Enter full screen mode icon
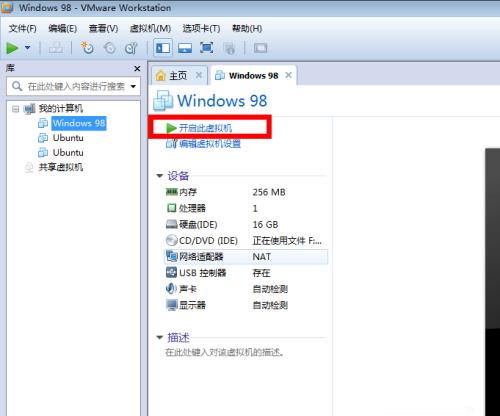The width and height of the screenshot is (500, 416). (x=207, y=48)
